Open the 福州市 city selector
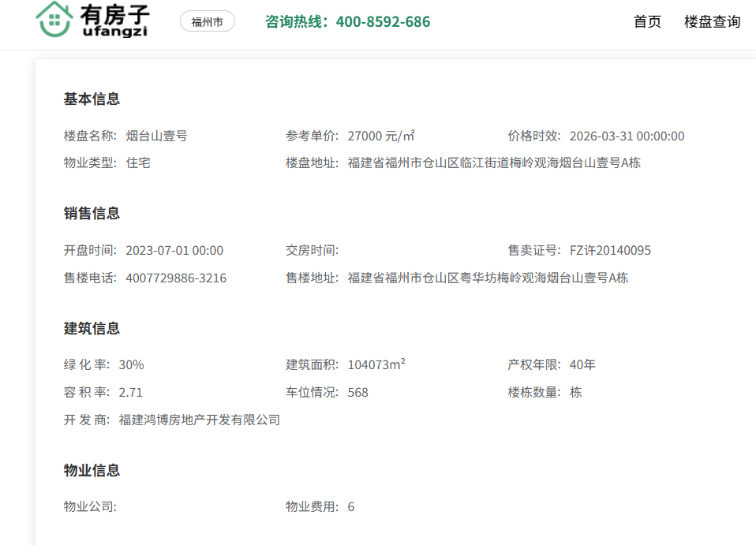 coord(207,22)
